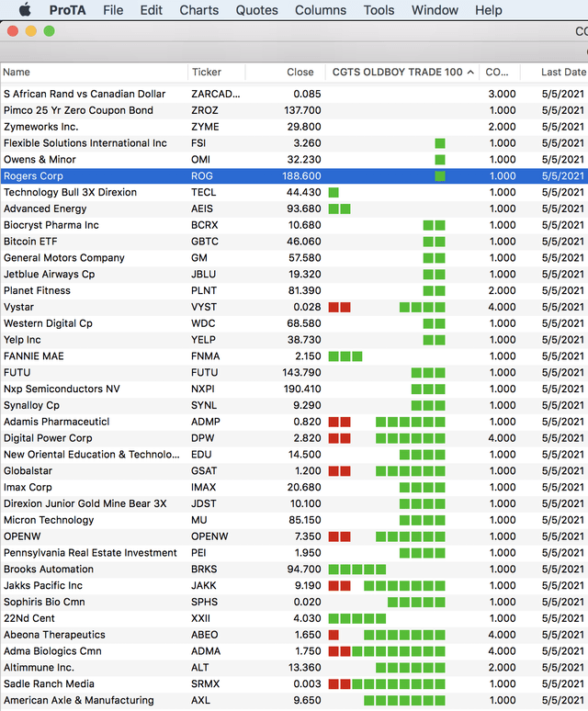
Task: Select Western Digital Cp
Action: point(294,323)
